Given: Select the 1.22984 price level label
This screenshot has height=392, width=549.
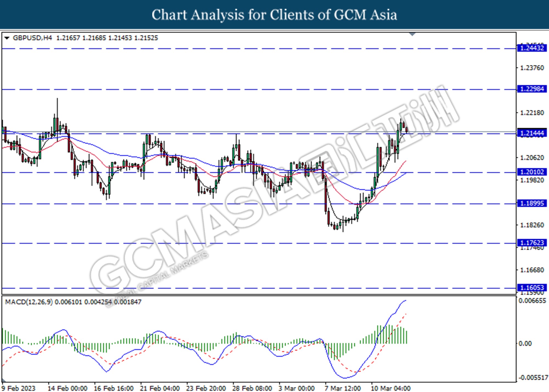Looking at the screenshot, I should 532,89.
